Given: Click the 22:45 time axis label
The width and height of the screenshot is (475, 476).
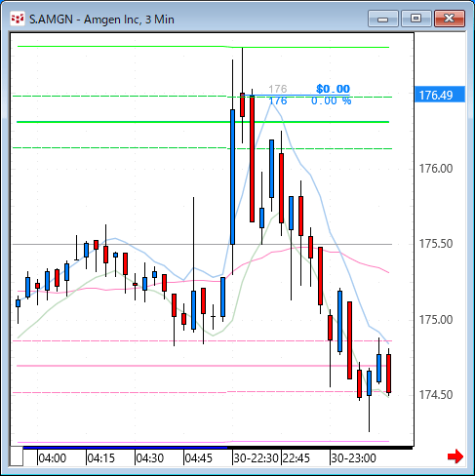Looking at the screenshot, I should coord(296,458).
